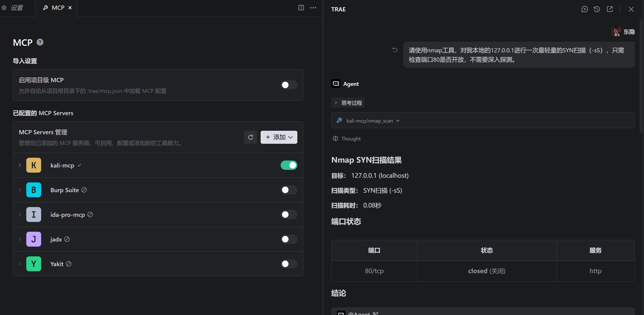Screen dimensions: 644x315
Task: Click the kali-mcp server name
Action: tap(62, 165)
